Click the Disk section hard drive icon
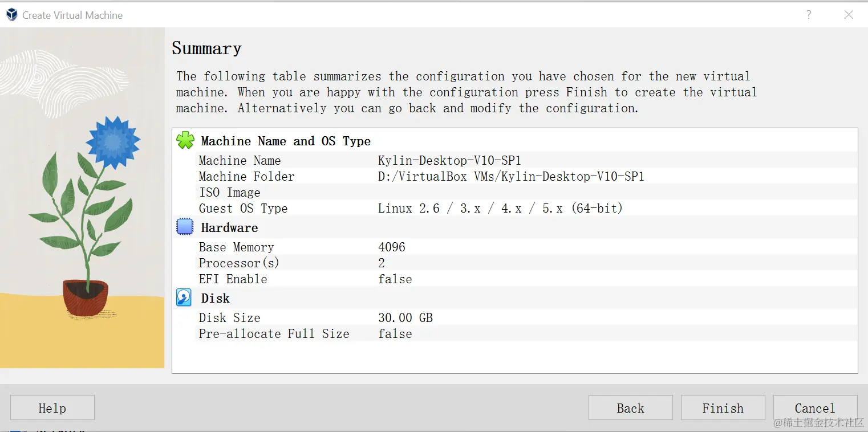 (184, 297)
